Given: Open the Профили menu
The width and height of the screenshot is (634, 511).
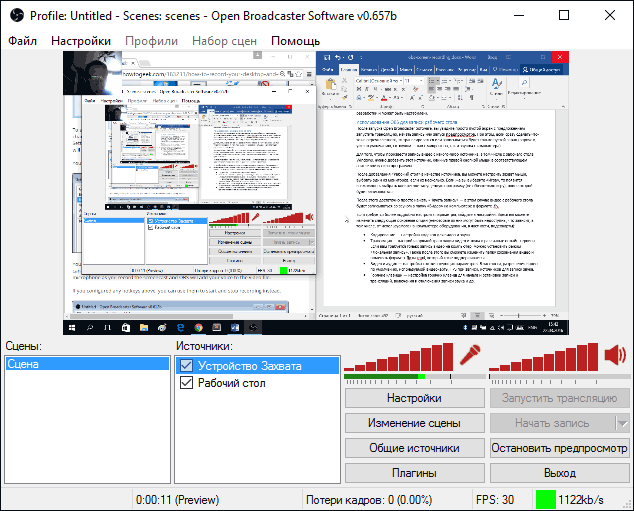Looking at the screenshot, I should tap(151, 41).
